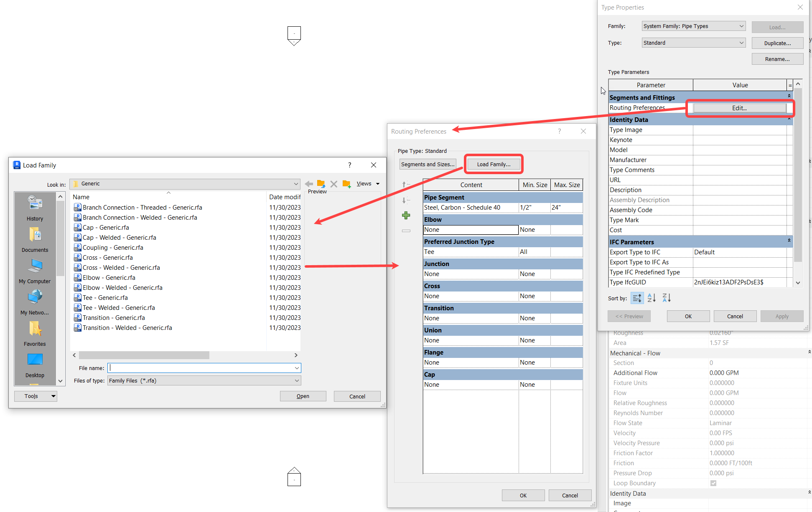Open the Tools menu
The height and width of the screenshot is (512, 812).
(35, 396)
